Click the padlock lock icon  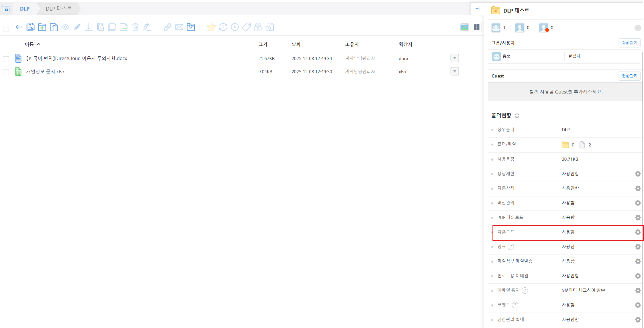point(258,27)
